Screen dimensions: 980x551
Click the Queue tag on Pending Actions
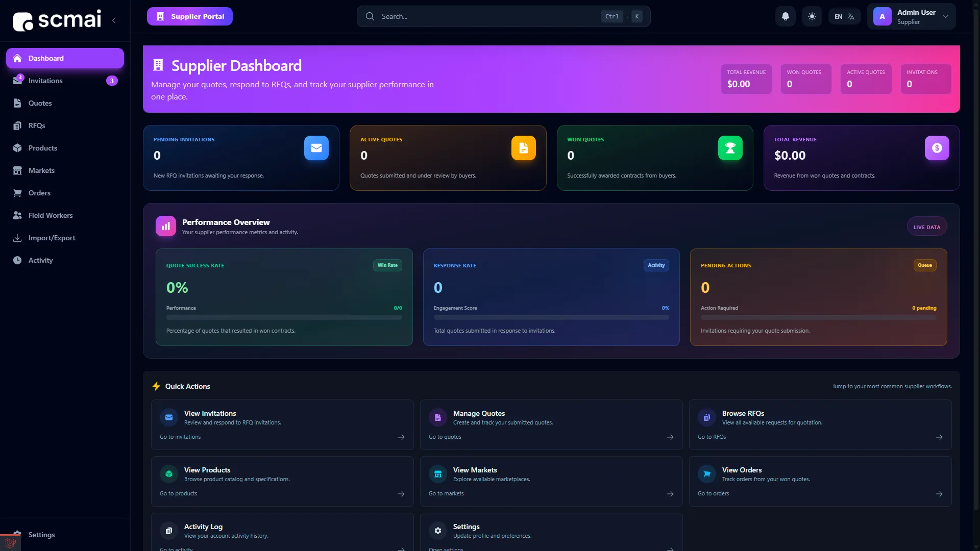[x=925, y=265]
